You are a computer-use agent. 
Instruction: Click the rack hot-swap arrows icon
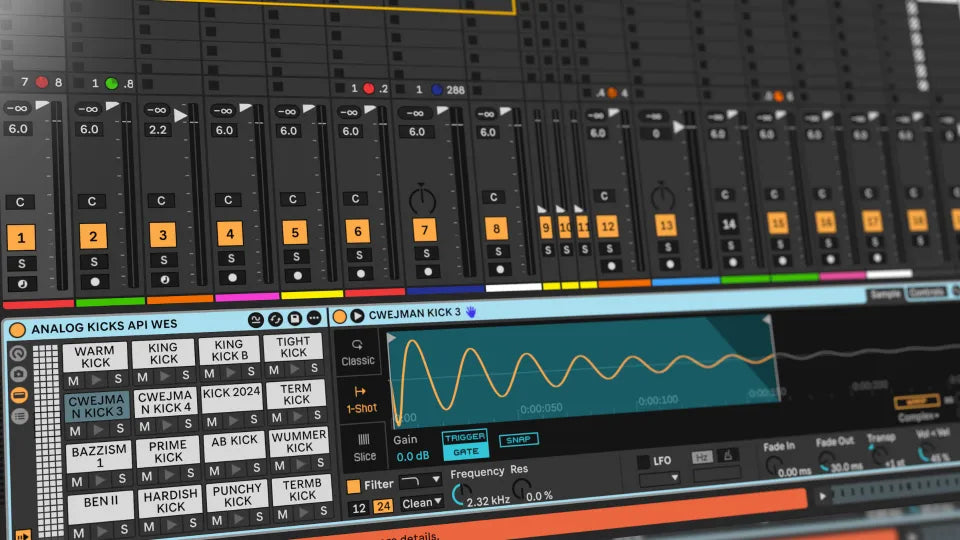[276, 319]
